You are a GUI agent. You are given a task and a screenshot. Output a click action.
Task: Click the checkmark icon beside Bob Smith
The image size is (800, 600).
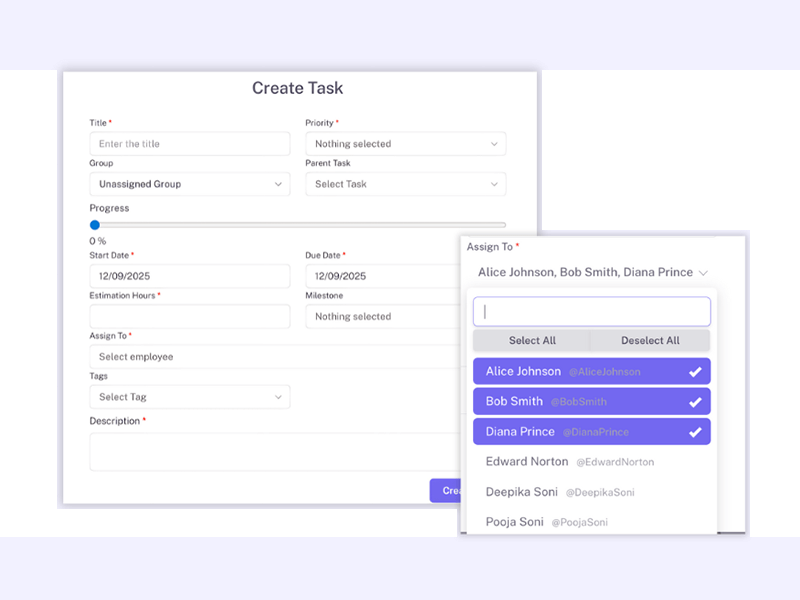pos(695,402)
